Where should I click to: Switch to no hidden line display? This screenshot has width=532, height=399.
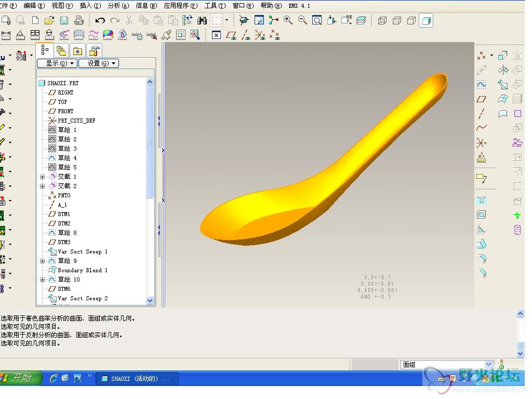411,21
